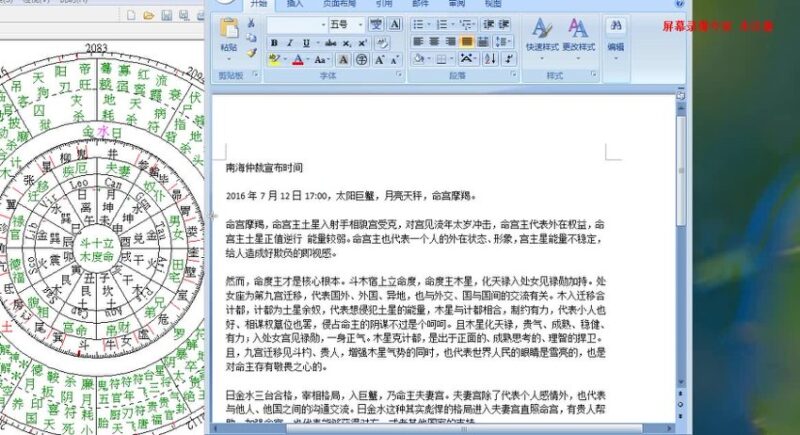Screen dimensions: 800x435
Task: Click the heading text 南海仲裁宣布时间
Action: (264, 167)
